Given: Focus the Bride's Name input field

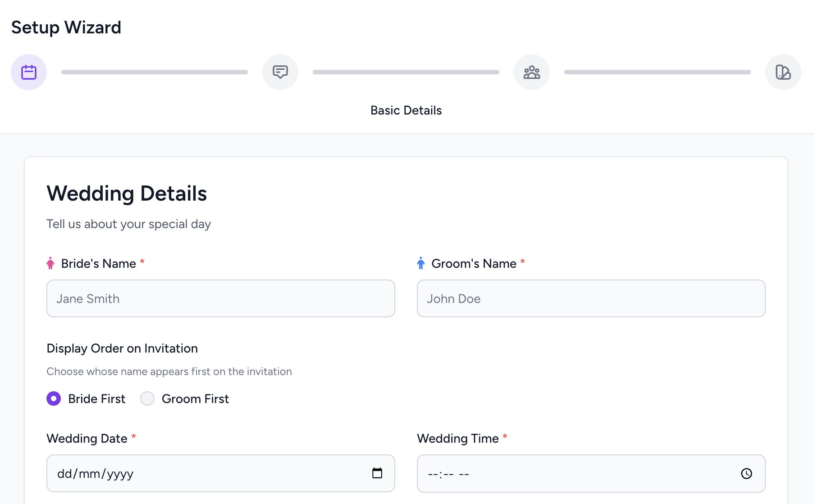Looking at the screenshot, I should tap(221, 298).
